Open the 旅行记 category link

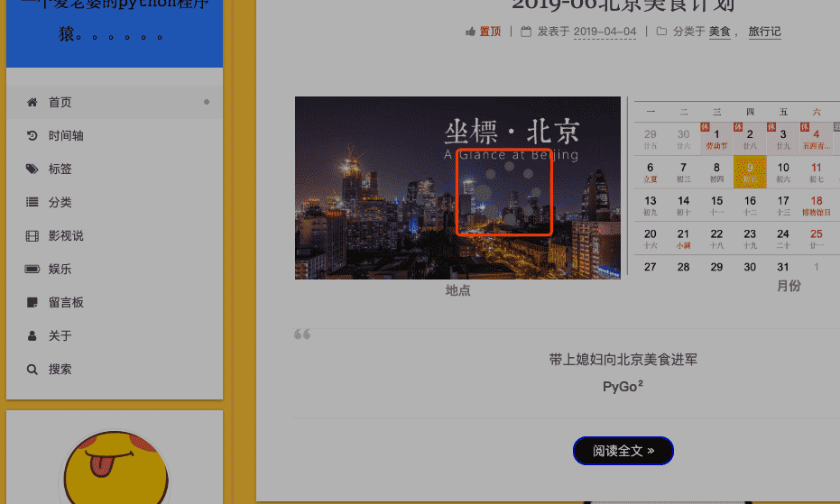tap(764, 32)
